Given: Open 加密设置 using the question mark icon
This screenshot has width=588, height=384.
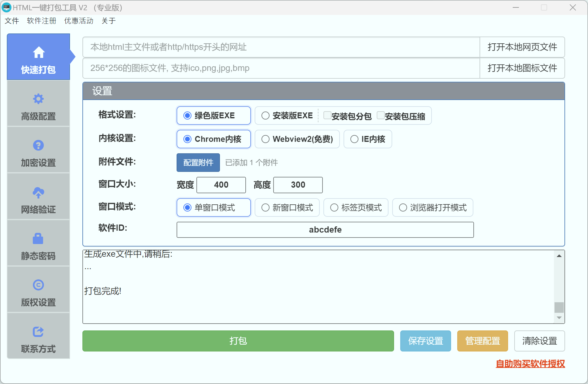Looking at the screenshot, I should [38, 145].
